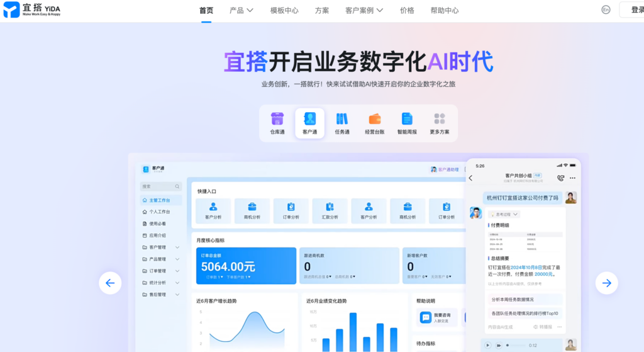This screenshot has width=644, height=352.
Task: Expand the 统计分析 sidebar folder
Action: click(177, 283)
